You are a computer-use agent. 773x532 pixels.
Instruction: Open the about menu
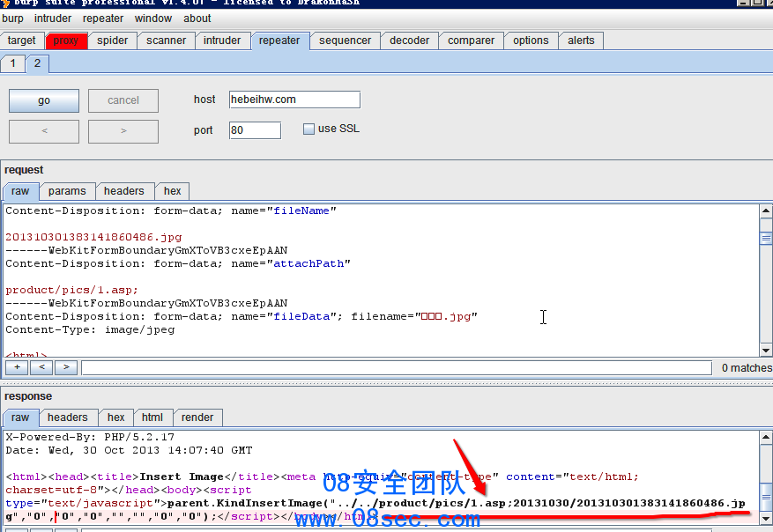(197, 18)
